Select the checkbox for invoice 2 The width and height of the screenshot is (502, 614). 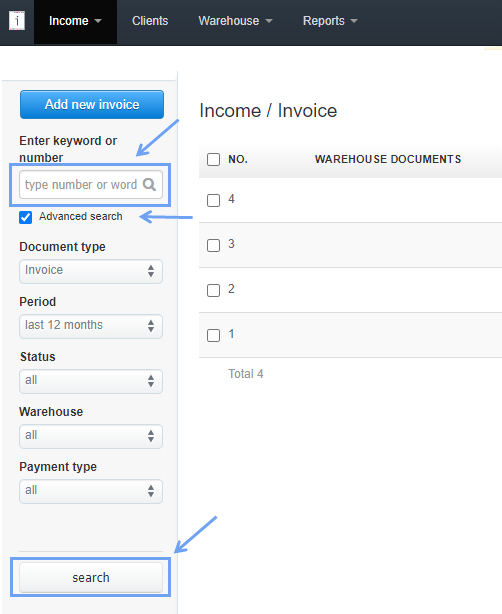pyautogui.click(x=213, y=291)
